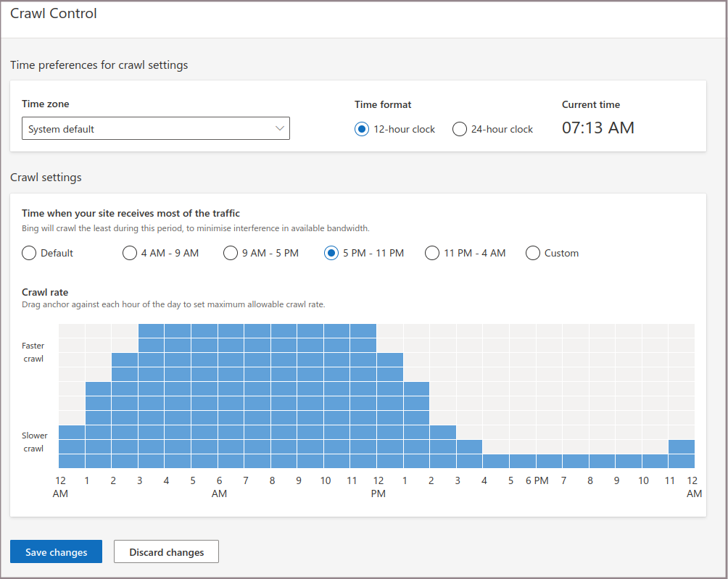Click the empty top grid cell above 8 PM
This screenshot has width=728, height=579.
[x=602, y=330]
